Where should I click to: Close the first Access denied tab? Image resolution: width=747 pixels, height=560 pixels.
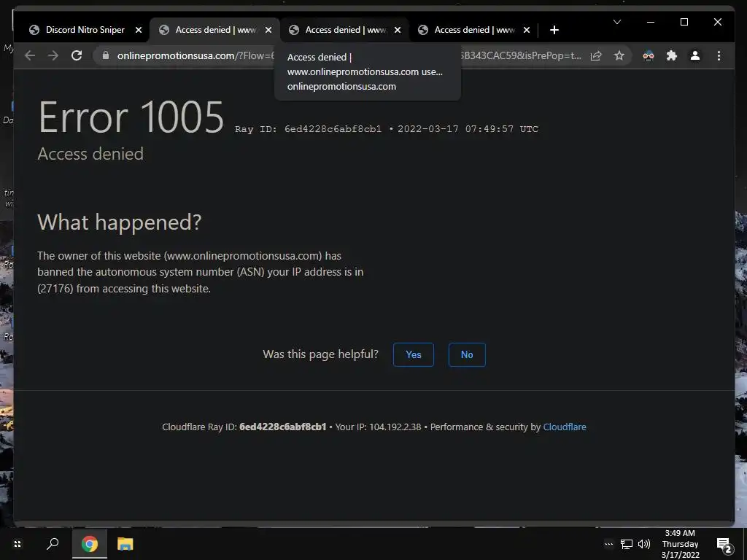click(268, 30)
